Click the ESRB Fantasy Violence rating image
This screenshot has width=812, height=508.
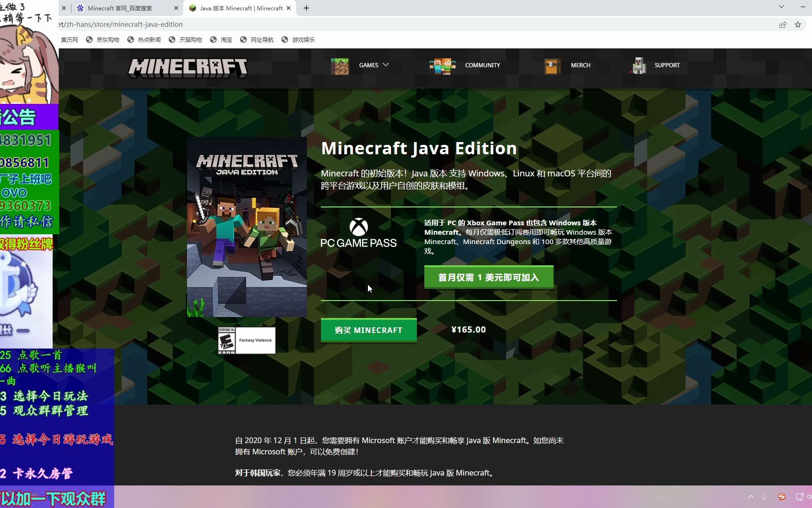coord(246,340)
